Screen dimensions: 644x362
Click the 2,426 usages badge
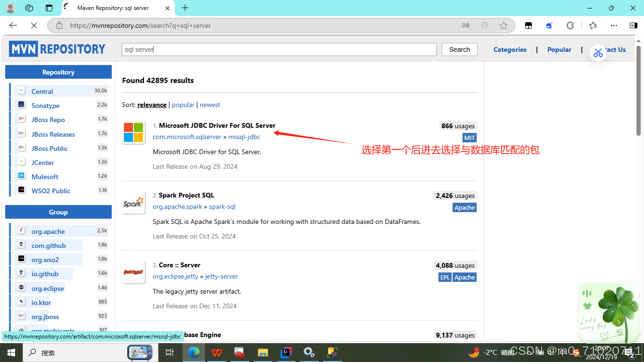pyautogui.click(x=455, y=196)
